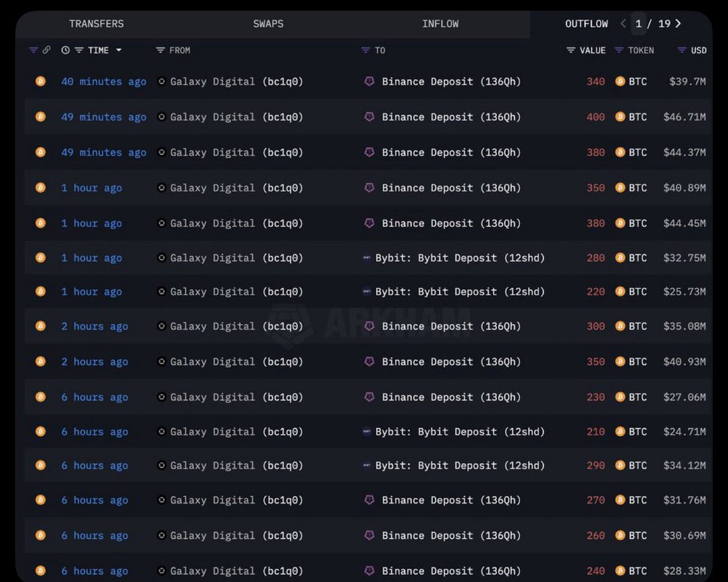Select the OUTFLOW tab
728x582 pixels.
pyautogui.click(x=587, y=24)
